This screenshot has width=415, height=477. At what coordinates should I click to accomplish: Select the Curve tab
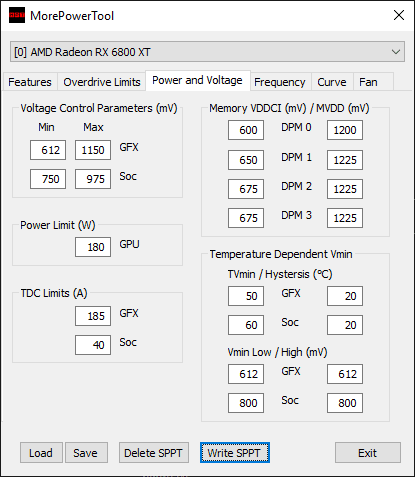click(x=332, y=82)
